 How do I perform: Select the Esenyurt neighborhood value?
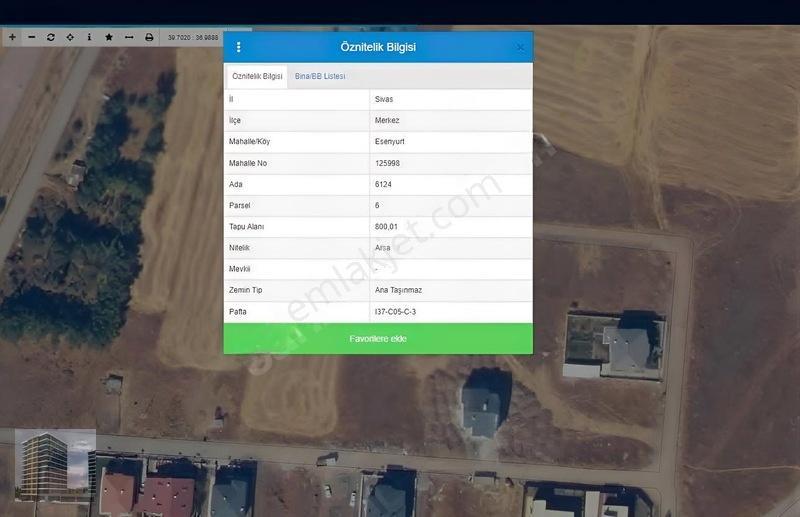389,141
